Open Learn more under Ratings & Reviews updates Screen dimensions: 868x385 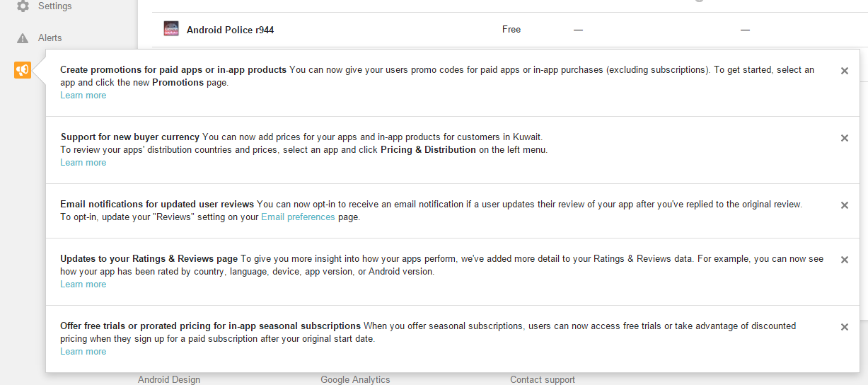click(x=83, y=285)
